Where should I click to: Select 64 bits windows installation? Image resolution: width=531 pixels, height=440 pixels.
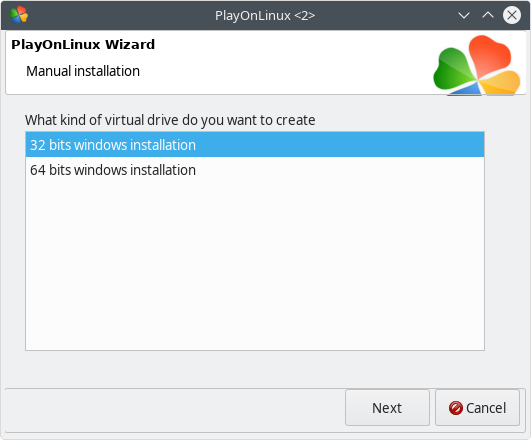click(x=255, y=170)
